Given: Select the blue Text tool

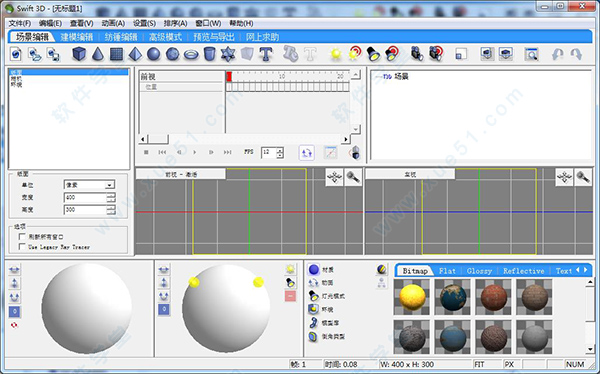Looking at the screenshot, I should [x=266, y=54].
